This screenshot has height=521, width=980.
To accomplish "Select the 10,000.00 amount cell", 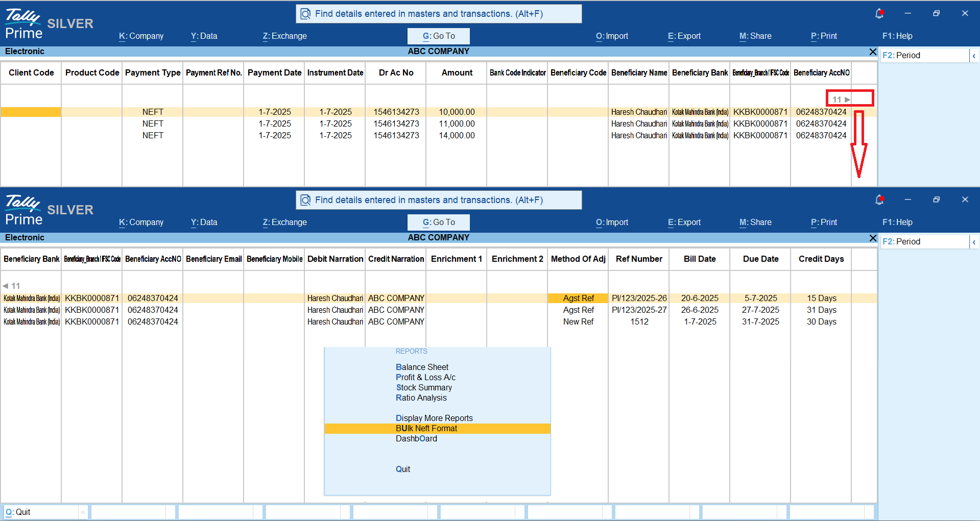I will coord(457,112).
